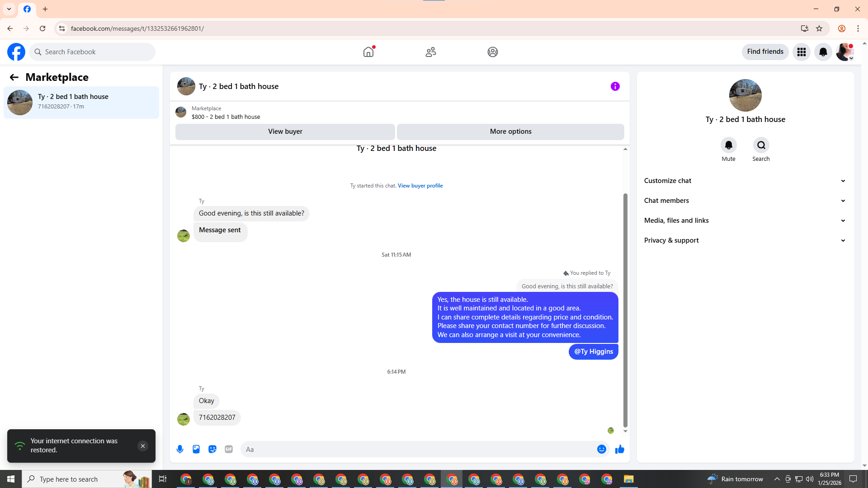The height and width of the screenshot is (488, 868).
Task: Open File Explorer from the taskbar
Action: 629,479
